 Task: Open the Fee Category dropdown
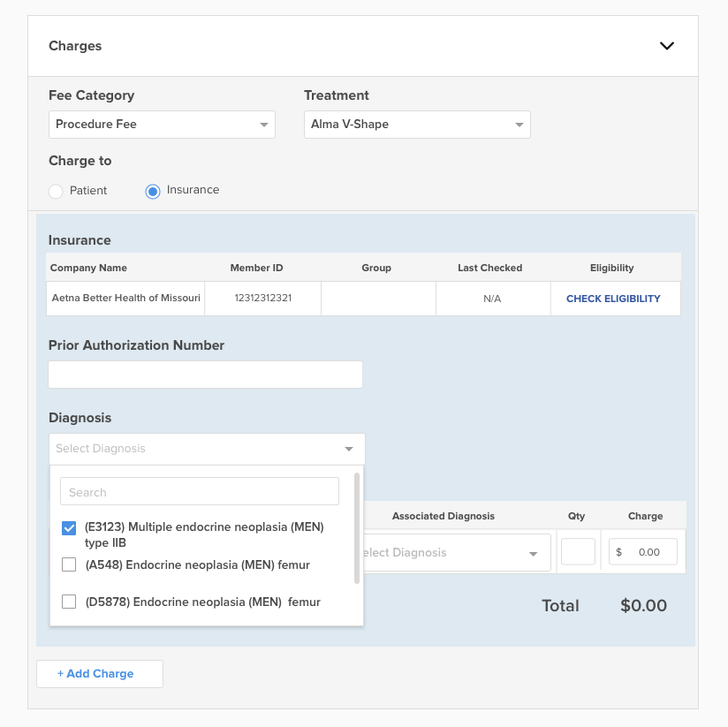click(162, 125)
